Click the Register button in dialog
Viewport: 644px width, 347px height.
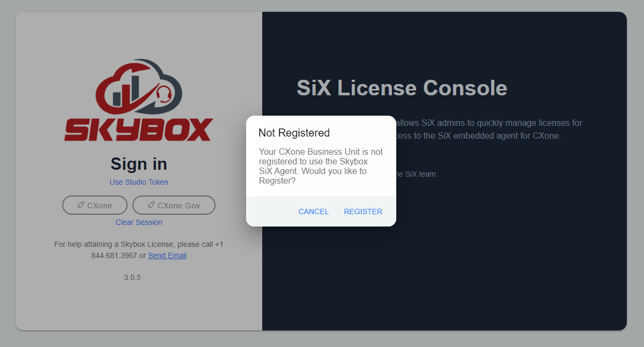[x=363, y=212]
